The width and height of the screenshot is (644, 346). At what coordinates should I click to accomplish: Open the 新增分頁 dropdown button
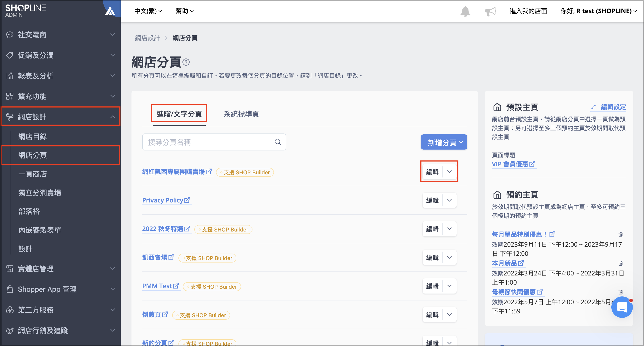(444, 142)
